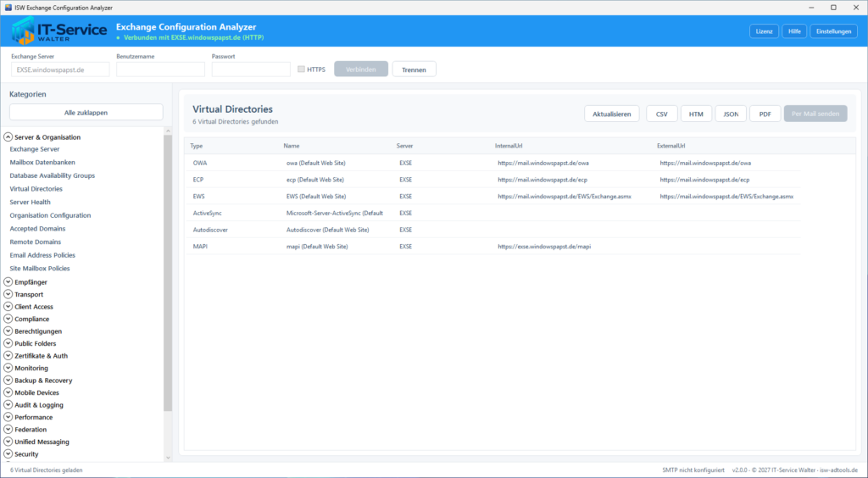Click the IT-Service Walter logo
The height and width of the screenshot is (478, 868).
(x=58, y=31)
